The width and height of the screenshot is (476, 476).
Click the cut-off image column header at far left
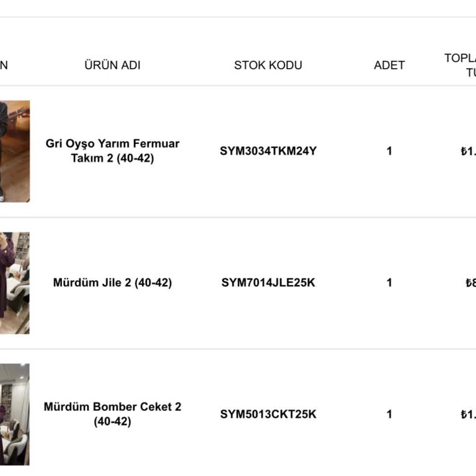(x=4, y=65)
